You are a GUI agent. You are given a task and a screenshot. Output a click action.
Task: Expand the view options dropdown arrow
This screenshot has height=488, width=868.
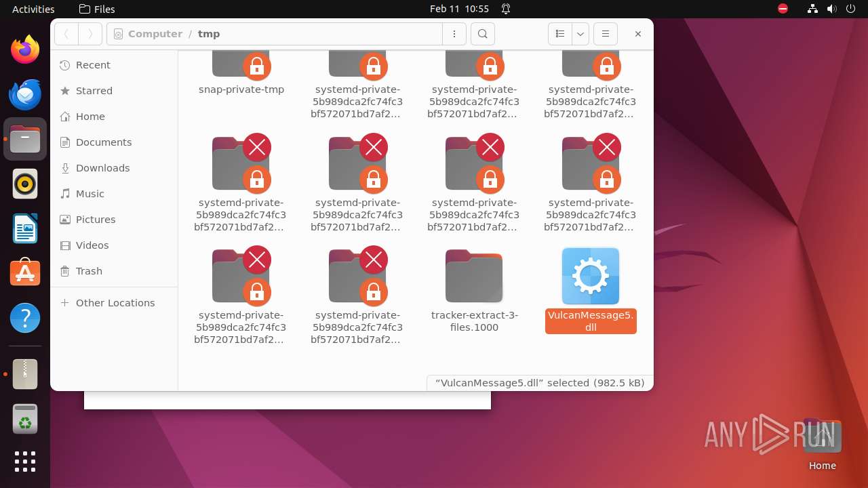[x=580, y=34]
